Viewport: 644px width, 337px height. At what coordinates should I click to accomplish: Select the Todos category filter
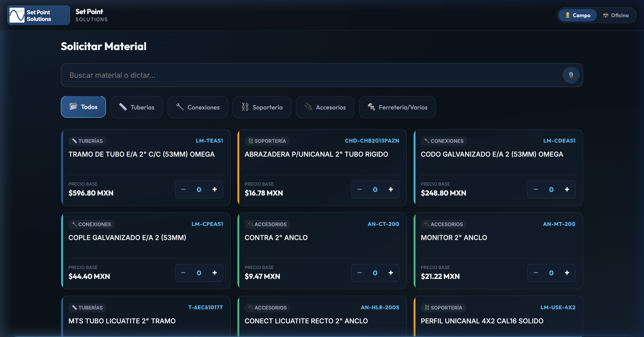click(83, 107)
